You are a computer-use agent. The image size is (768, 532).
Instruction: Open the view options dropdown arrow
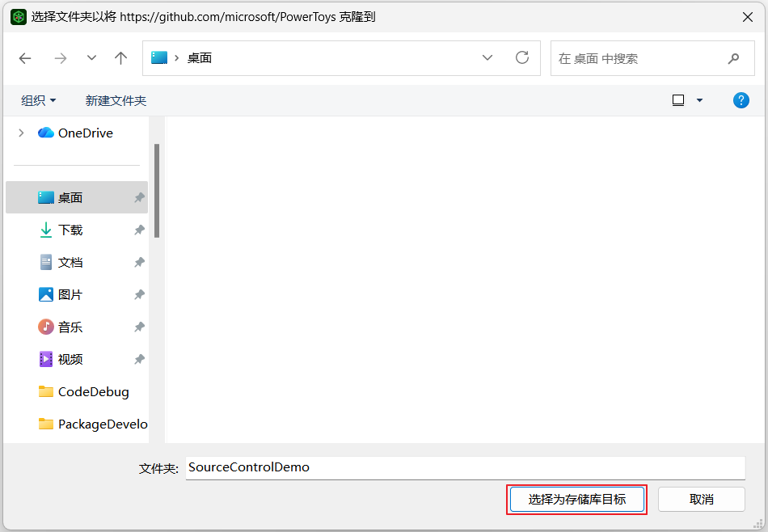click(x=699, y=100)
